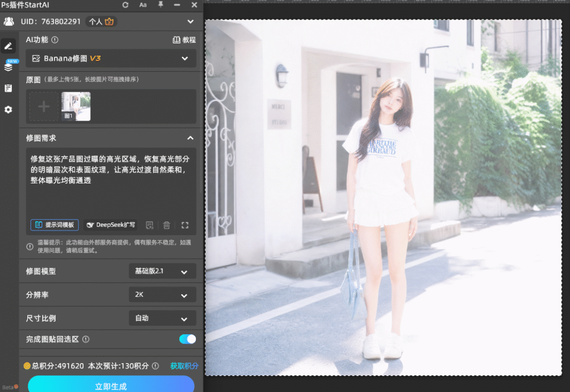Viewport: 570px width, 392px height.
Task: Click the crown membership badge icon
Action: [x=109, y=22]
